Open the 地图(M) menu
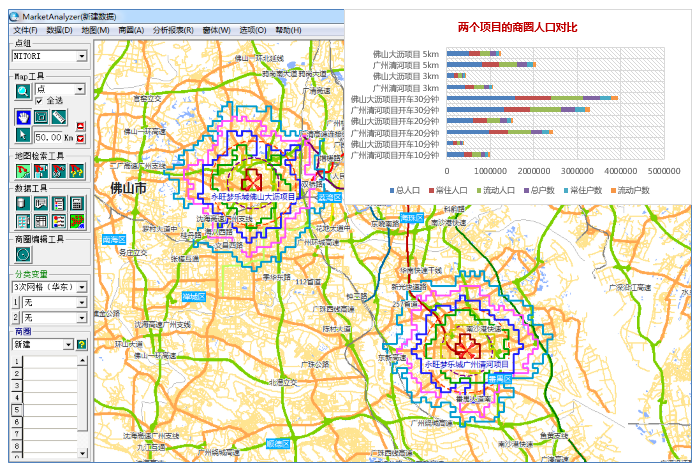Viewport: 699px width, 467px height. 95,30
